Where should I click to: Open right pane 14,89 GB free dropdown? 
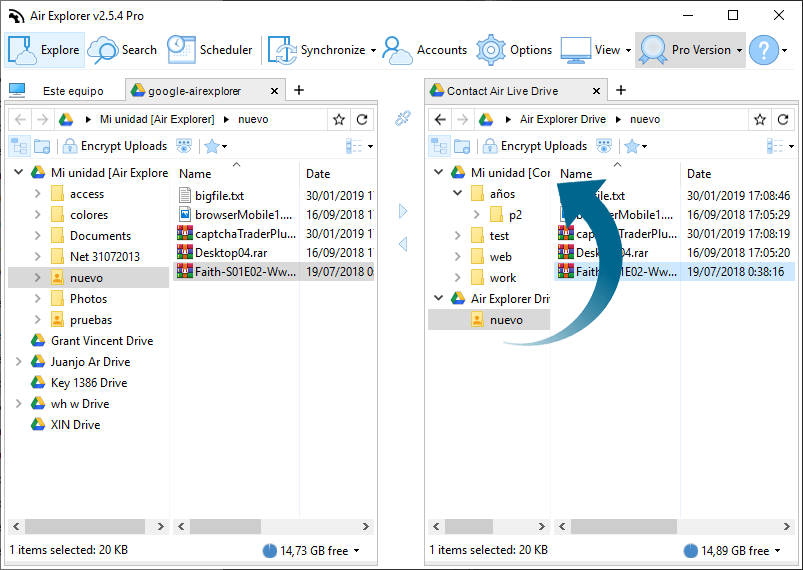click(777, 551)
